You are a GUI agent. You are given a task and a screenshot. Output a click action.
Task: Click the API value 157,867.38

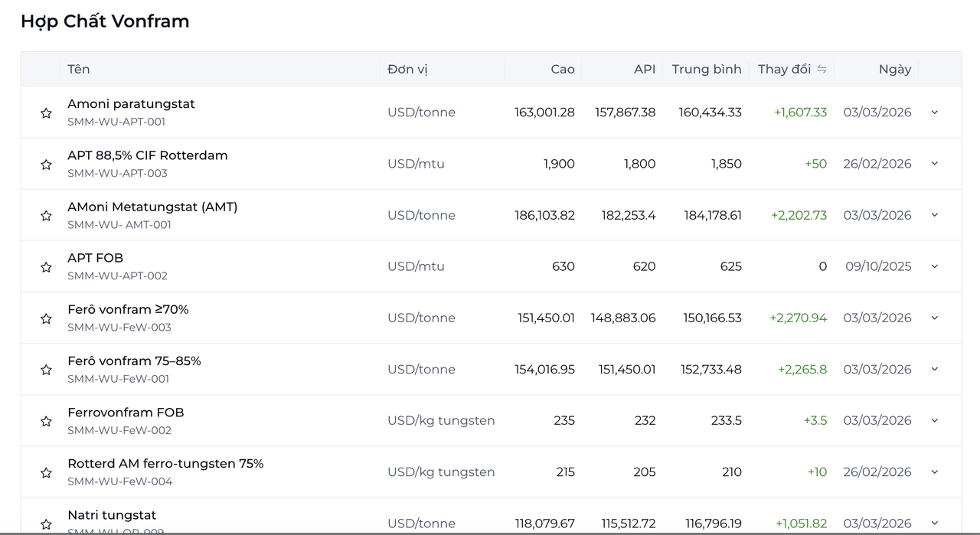click(626, 112)
